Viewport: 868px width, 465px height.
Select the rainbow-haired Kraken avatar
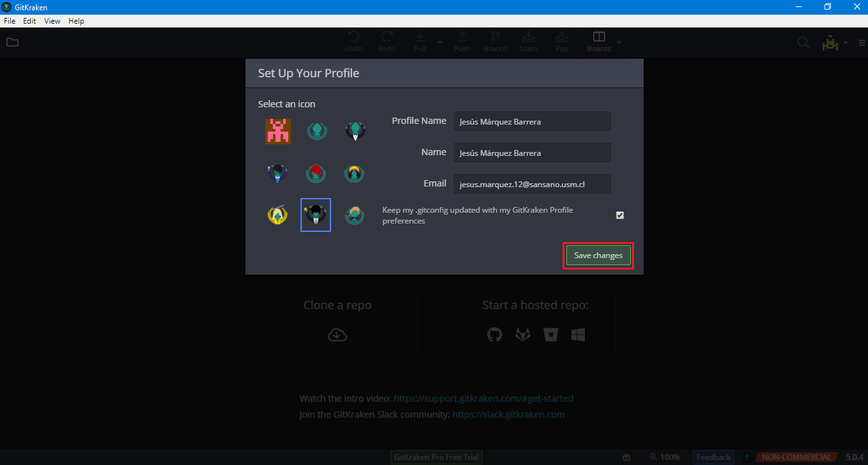click(x=353, y=173)
